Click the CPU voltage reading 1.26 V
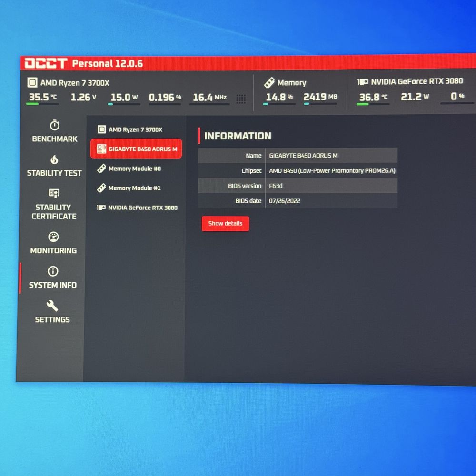Screen dimensions: 476x476 (83, 97)
